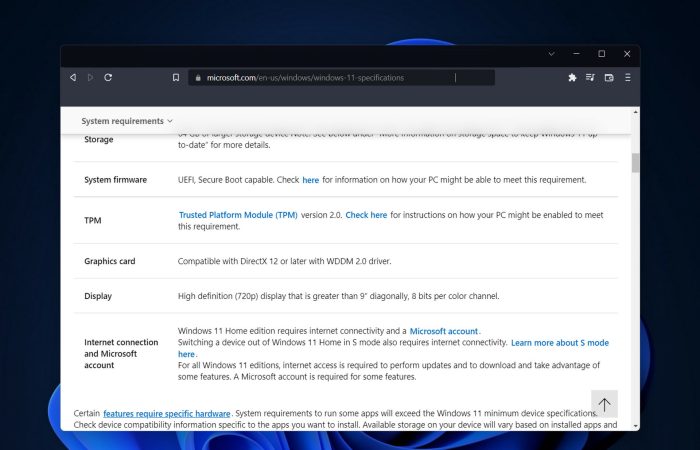Click the 'Storage' row label
This screenshot has height=450, width=700.
pos(99,139)
